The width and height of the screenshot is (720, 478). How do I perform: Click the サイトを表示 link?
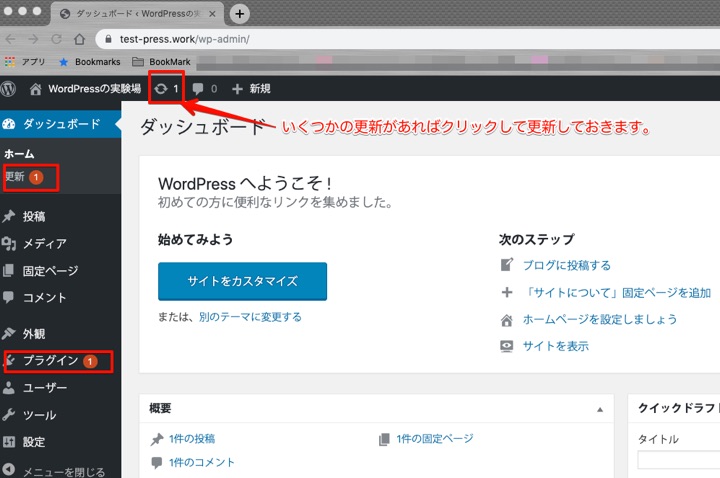point(556,346)
